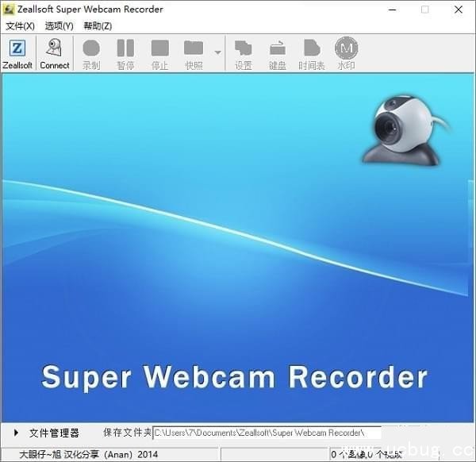The height and width of the screenshot is (462, 476).
Task: Pause recording using the 暂停 button
Action: tap(125, 54)
